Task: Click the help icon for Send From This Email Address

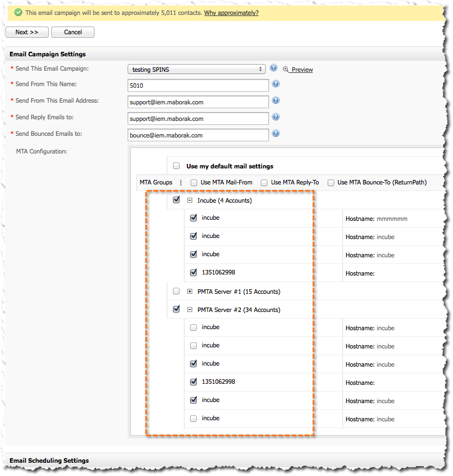Action: (275, 100)
